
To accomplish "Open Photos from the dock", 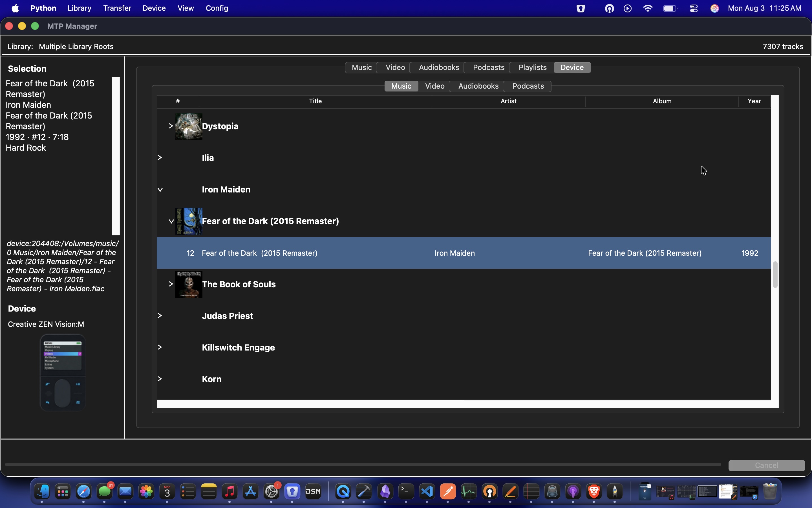I will [x=146, y=492].
